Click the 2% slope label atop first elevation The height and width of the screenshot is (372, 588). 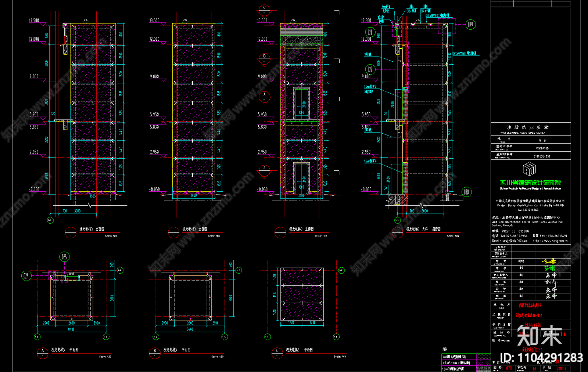point(86,20)
